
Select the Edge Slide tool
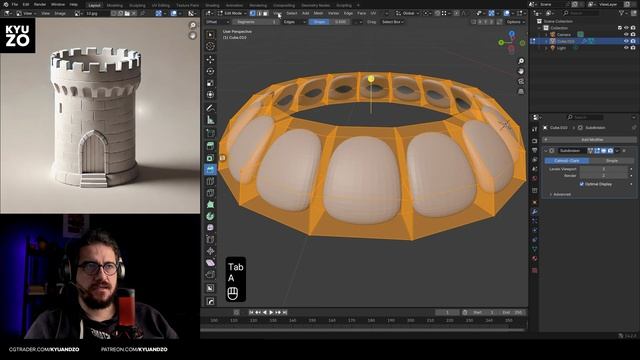coord(210,239)
